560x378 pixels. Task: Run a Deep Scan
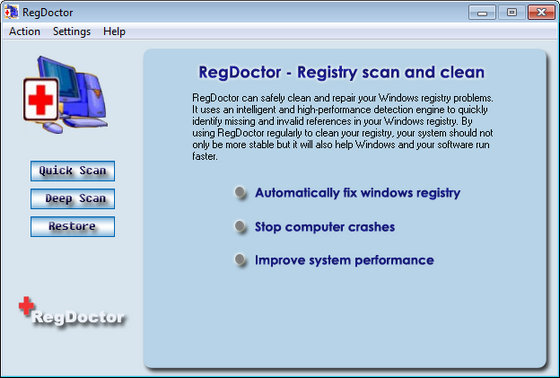[72, 199]
